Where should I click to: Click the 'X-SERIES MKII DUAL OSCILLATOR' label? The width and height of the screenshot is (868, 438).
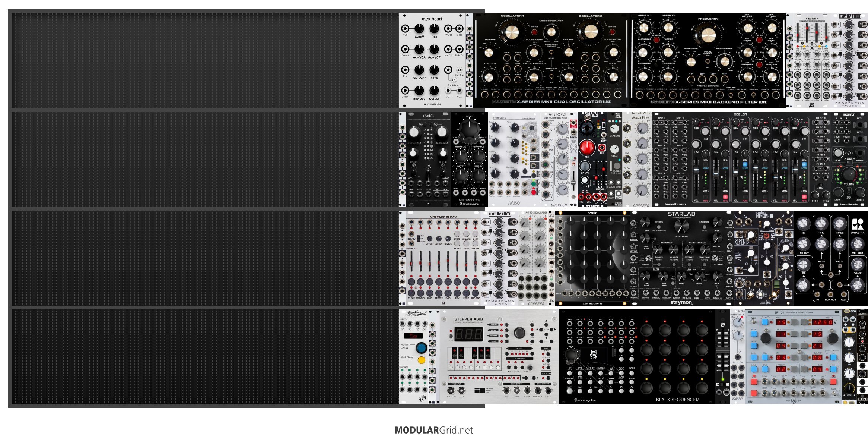[x=559, y=102]
